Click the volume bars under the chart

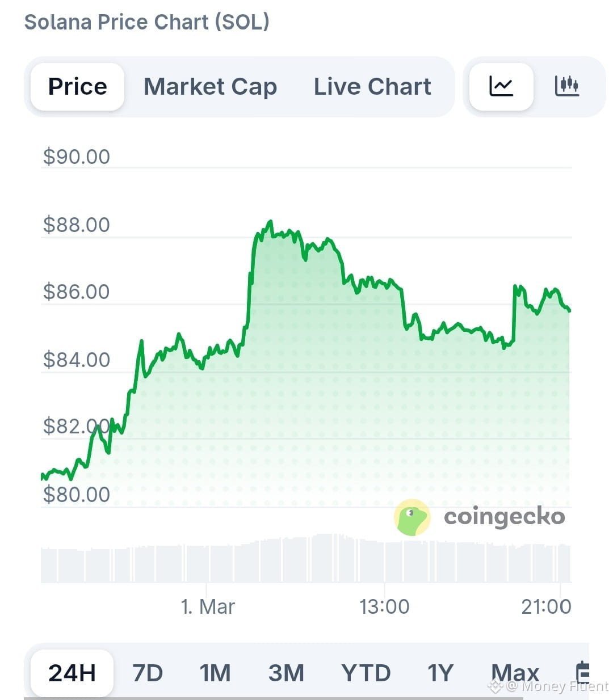point(306,558)
